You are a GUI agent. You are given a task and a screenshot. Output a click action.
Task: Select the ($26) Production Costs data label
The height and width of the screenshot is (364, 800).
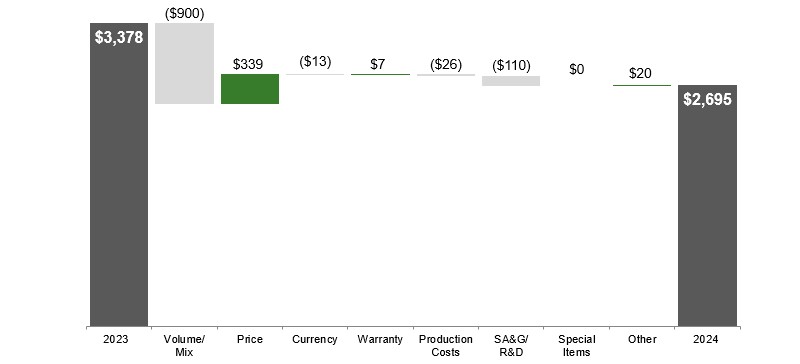(445, 65)
